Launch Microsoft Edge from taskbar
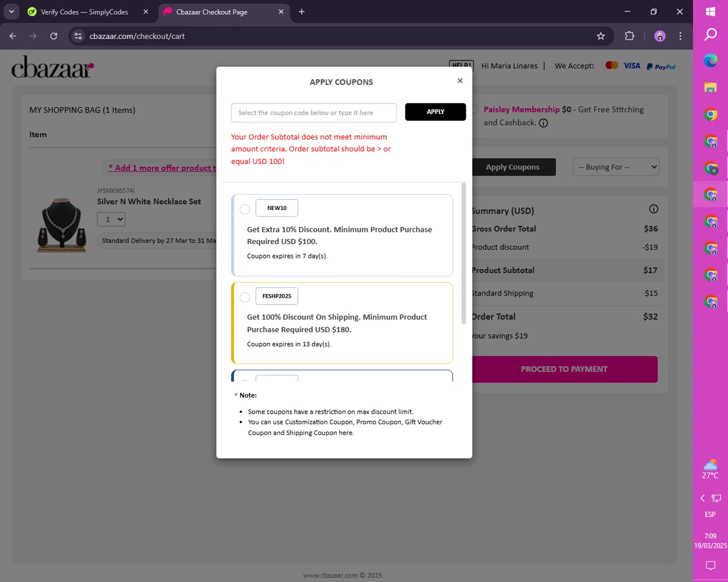Image resolution: width=728 pixels, height=582 pixels. coord(711,61)
